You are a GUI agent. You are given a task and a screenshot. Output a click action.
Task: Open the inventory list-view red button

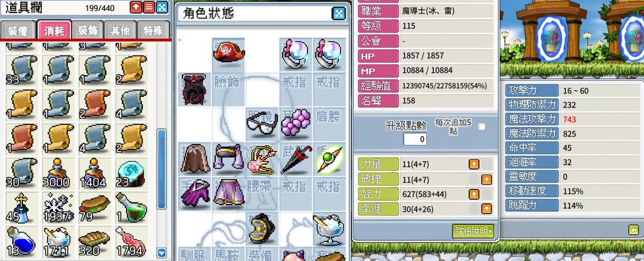(148, 7)
